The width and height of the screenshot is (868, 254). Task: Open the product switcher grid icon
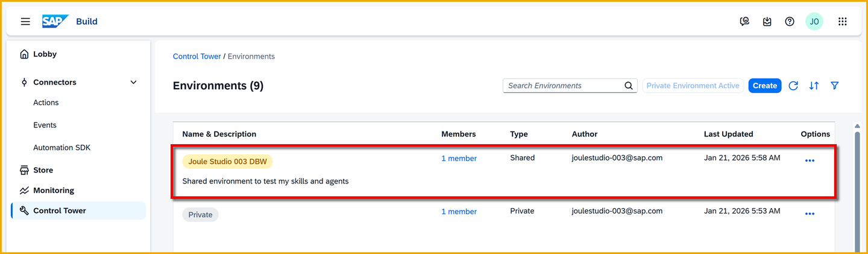(843, 22)
